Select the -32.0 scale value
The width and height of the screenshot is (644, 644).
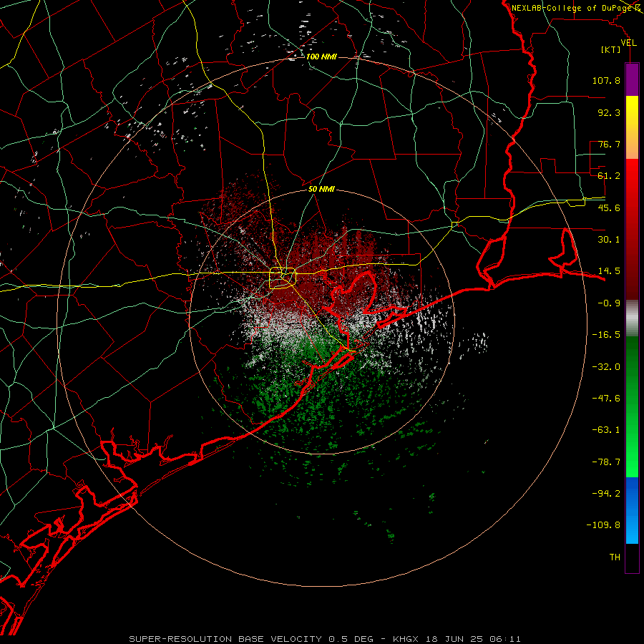[x=606, y=367]
